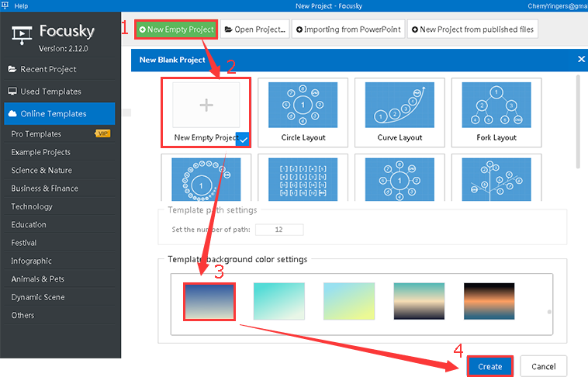
Task: Click the 'Version: 2.12.0' text
Action: 63,49
